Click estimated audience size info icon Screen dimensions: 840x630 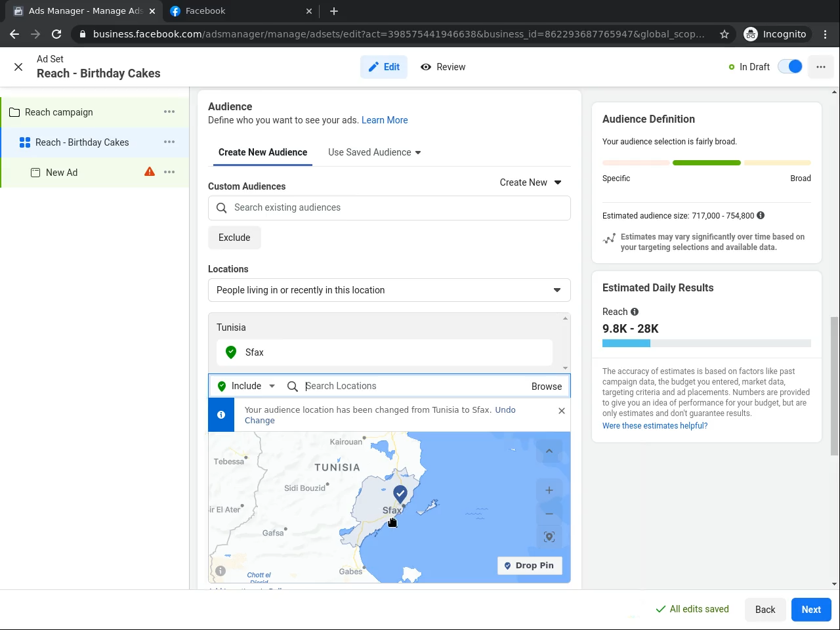coord(761,215)
